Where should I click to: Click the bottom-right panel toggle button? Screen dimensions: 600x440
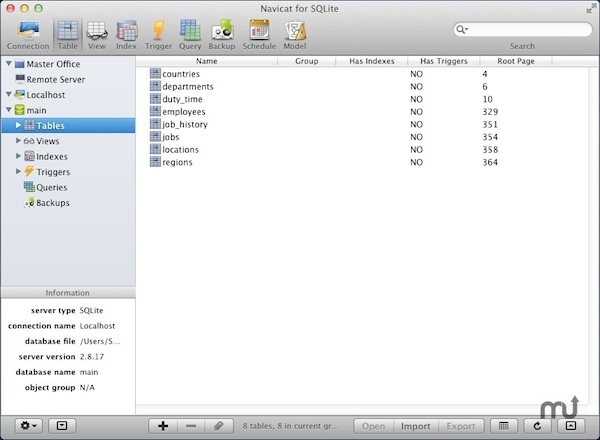coord(571,426)
